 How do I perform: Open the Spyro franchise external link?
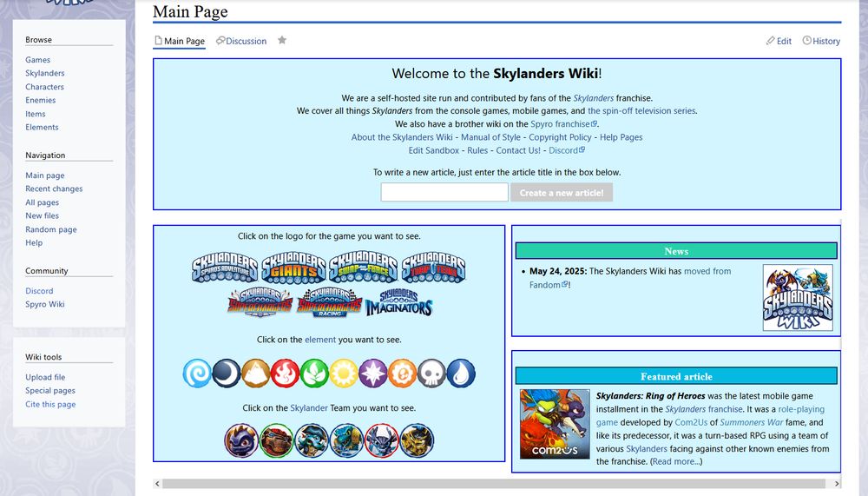click(563, 124)
